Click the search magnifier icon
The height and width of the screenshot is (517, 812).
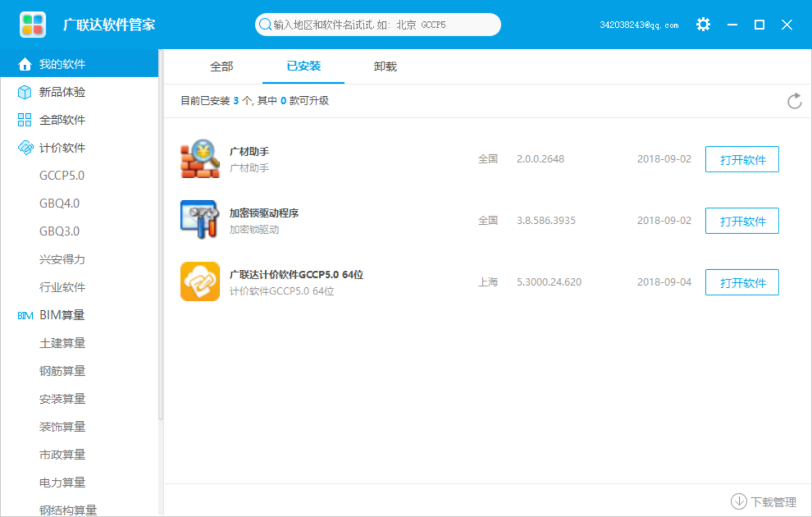265,25
